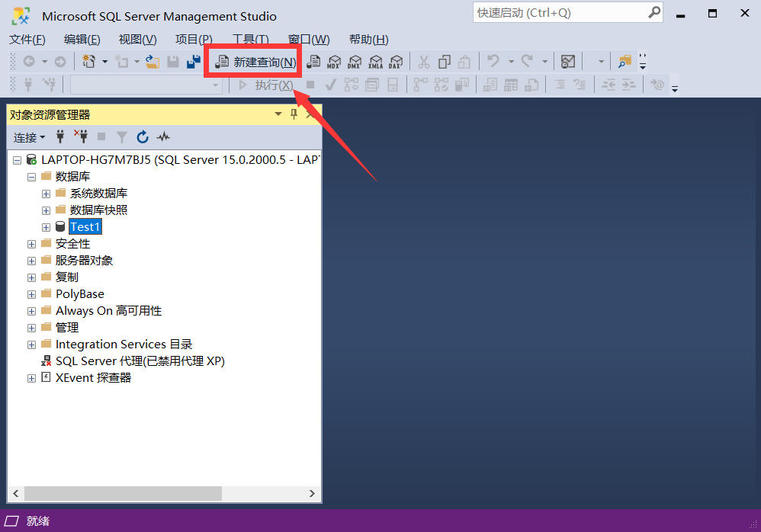The width and height of the screenshot is (761, 532).
Task: Select the XEvent 探查器 tree item
Action: pos(93,378)
